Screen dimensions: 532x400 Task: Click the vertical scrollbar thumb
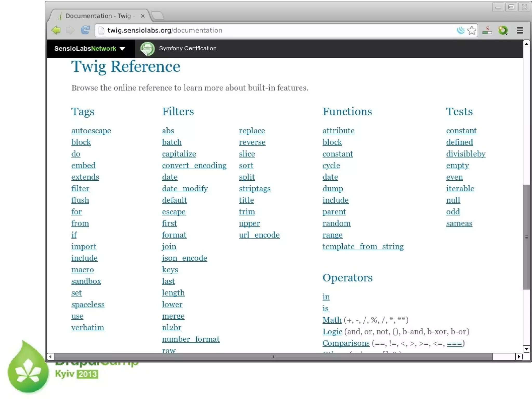pyautogui.click(x=527, y=237)
